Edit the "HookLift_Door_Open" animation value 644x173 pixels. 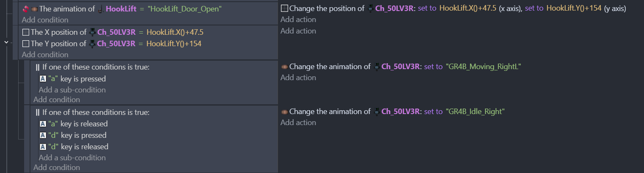click(x=184, y=9)
